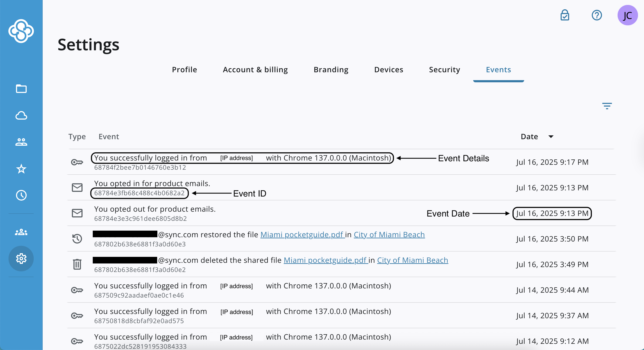Open the teams icon in sidebar
Screen dimensions: 644x350
click(21, 232)
